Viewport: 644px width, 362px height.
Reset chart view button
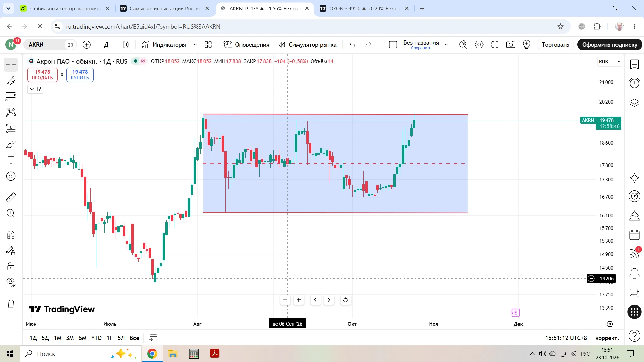pyautogui.click(x=345, y=300)
